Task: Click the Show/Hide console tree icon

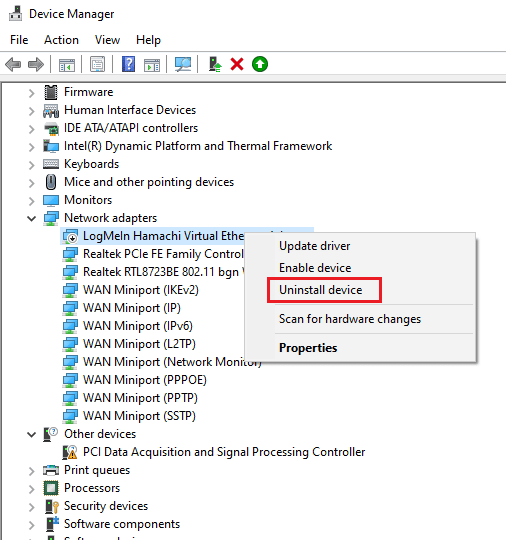Action: click(67, 64)
